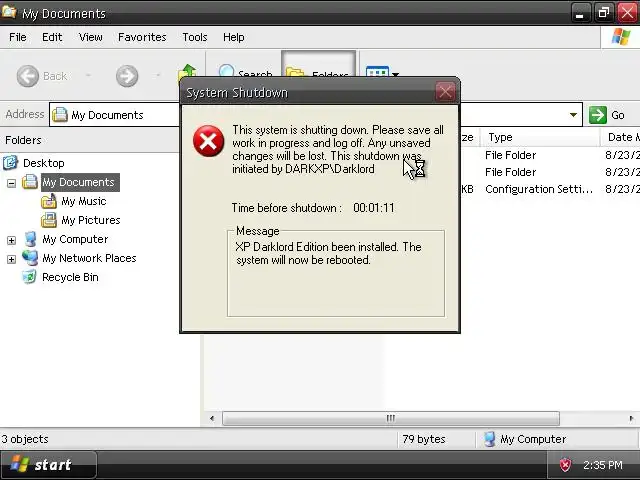Restore down the My Documents window

[604, 13]
